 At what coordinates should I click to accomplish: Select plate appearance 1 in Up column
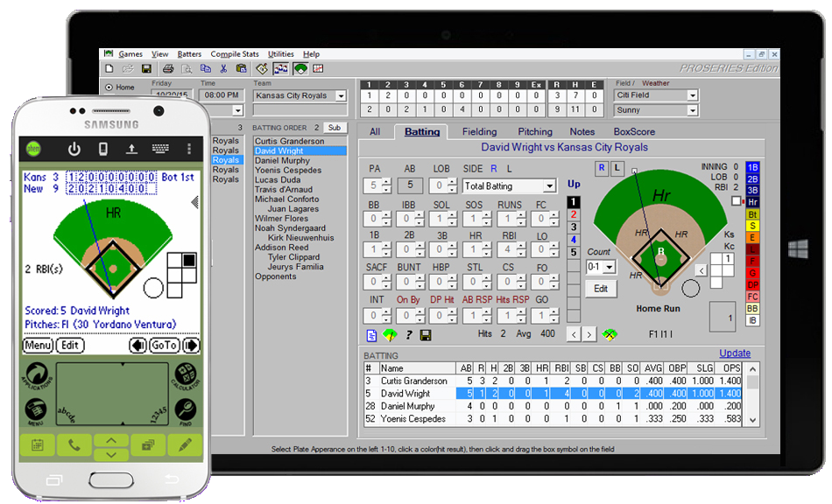(573, 201)
